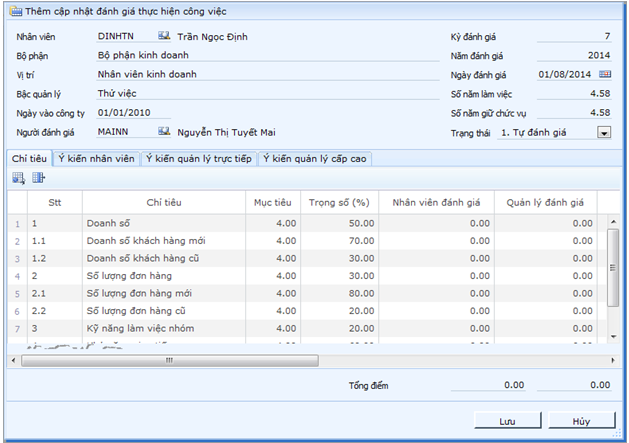Select the Ý kiến quản lý trực tiếp tab
629x443 pixels.
click(200, 158)
